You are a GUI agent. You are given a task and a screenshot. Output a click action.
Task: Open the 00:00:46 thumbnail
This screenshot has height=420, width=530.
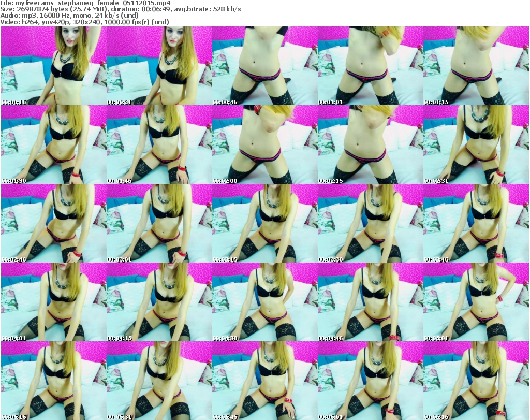[264, 66]
